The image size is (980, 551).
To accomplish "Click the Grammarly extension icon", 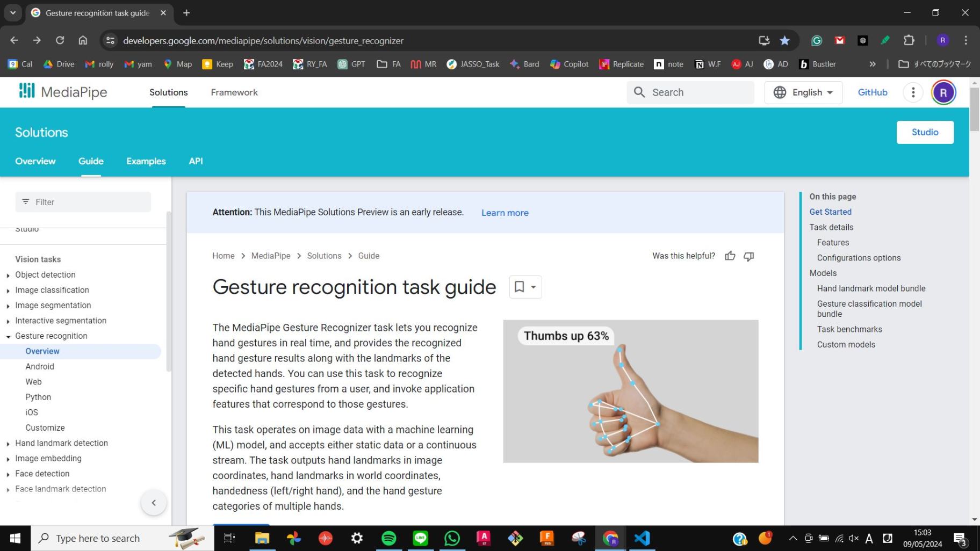I will click(817, 40).
